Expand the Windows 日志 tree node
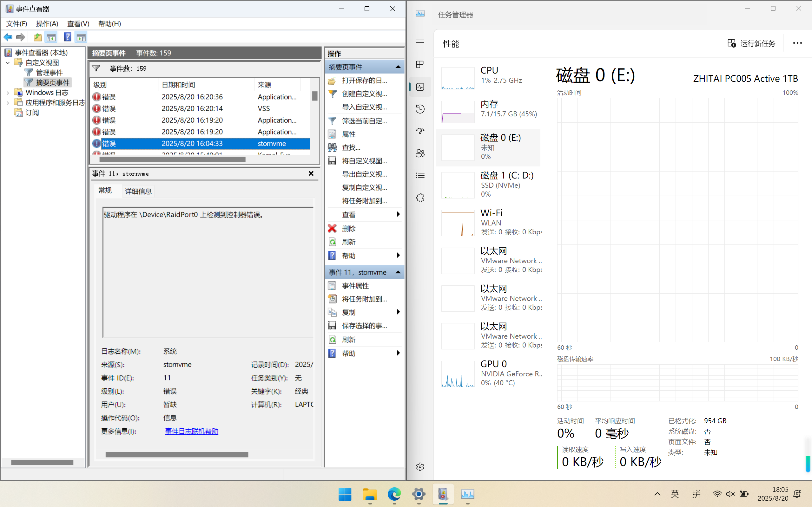The height and width of the screenshot is (507, 812). pos(8,93)
